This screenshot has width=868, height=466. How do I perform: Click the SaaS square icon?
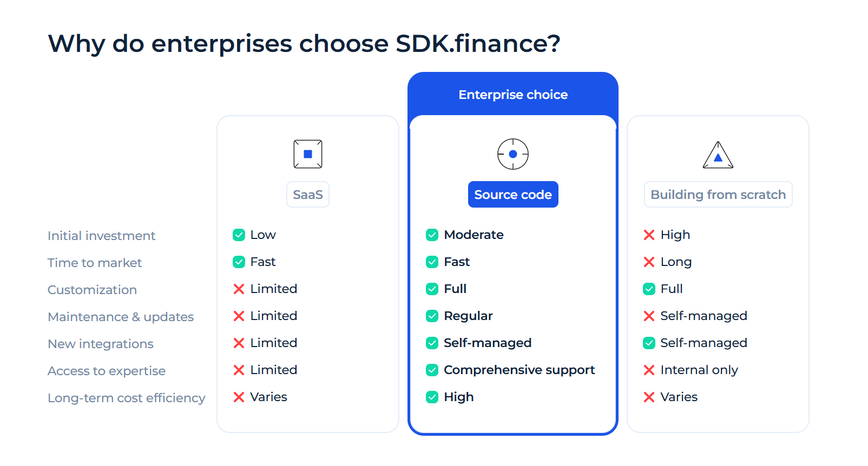point(307,154)
